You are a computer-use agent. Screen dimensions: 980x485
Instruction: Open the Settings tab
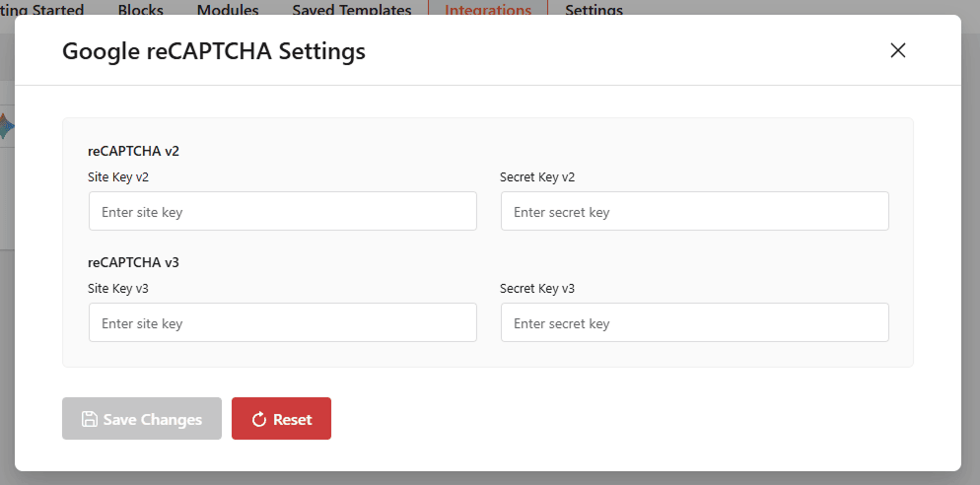point(594,10)
